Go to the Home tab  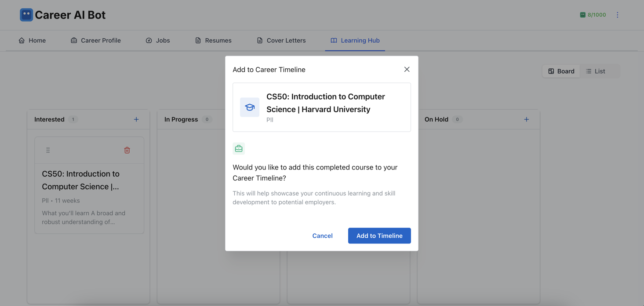[x=32, y=41]
